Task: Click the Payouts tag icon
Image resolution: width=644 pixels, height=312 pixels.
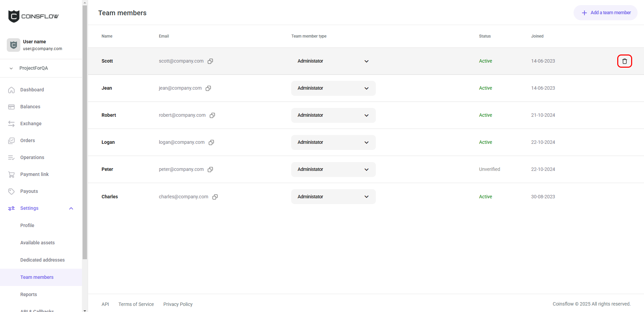Action: coord(12,192)
